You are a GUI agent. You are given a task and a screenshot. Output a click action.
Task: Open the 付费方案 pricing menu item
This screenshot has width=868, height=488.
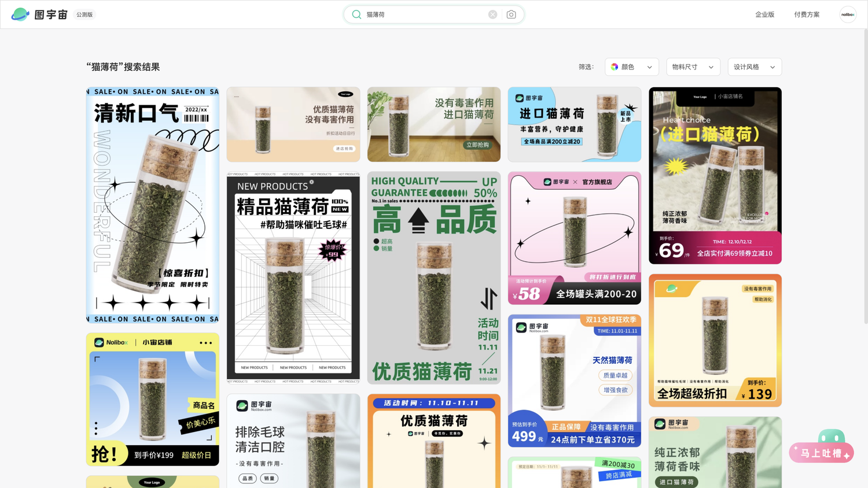tap(807, 14)
